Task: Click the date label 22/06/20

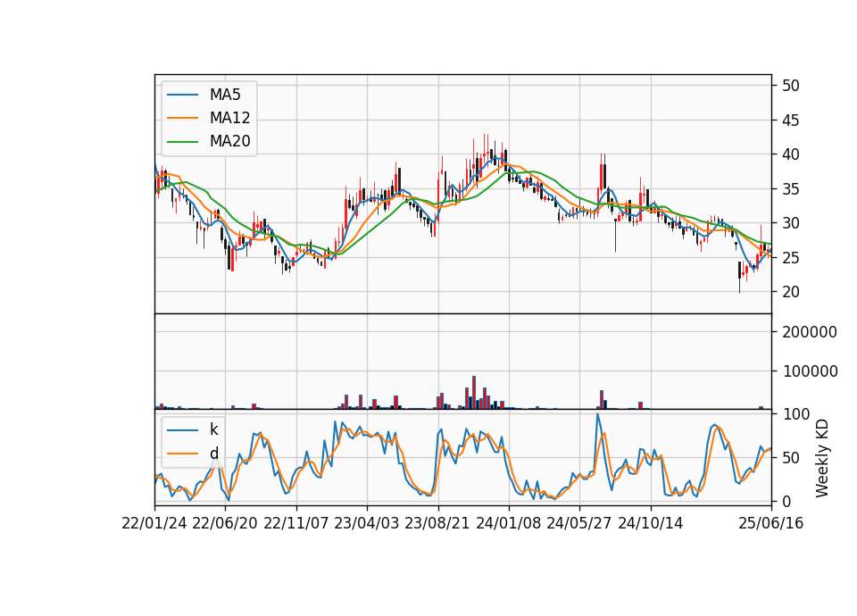Action: 225,523
